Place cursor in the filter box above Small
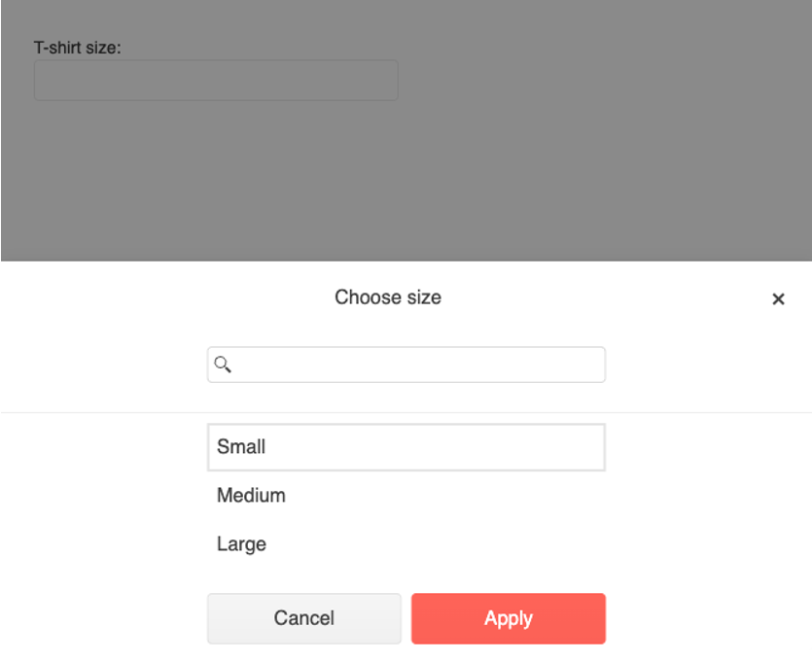The image size is (812, 662). pyautogui.click(x=406, y=365)
